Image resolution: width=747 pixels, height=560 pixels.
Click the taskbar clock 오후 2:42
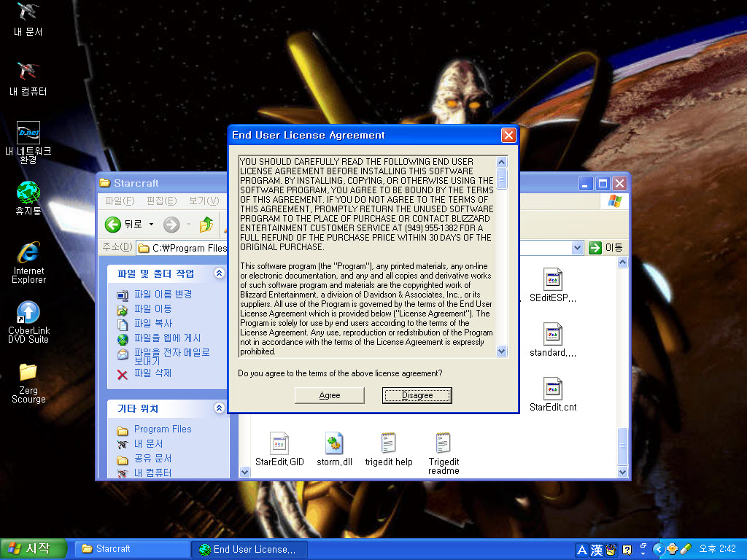(x=717, y=549)
